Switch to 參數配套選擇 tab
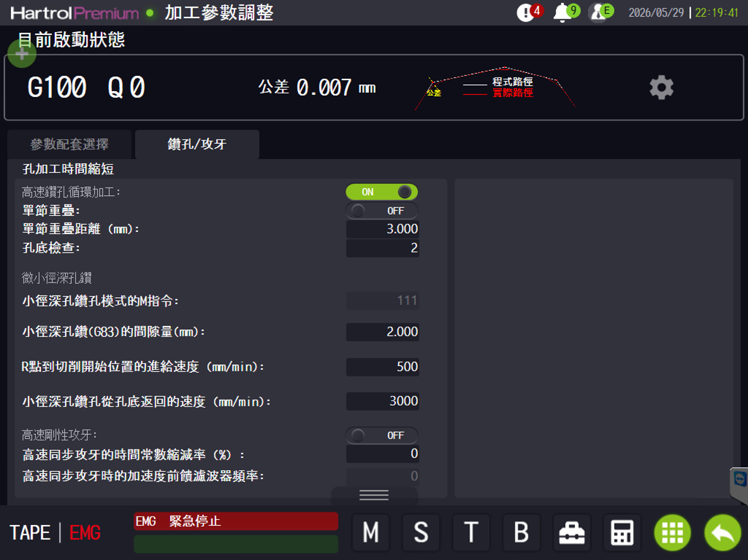The height and width of the screenshot is (560, 748). pyautogui.click(x=70, y=144)
